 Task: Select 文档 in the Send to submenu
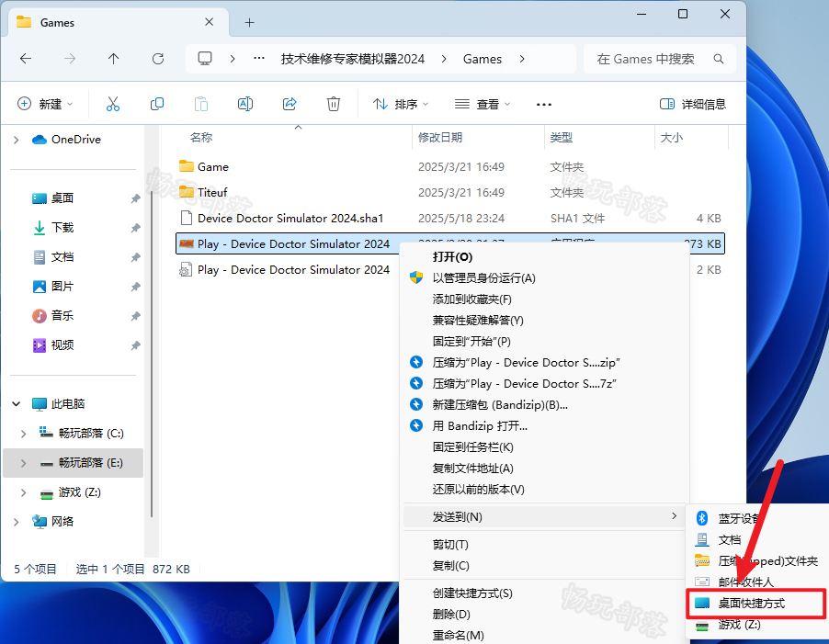tap(756, 540)
